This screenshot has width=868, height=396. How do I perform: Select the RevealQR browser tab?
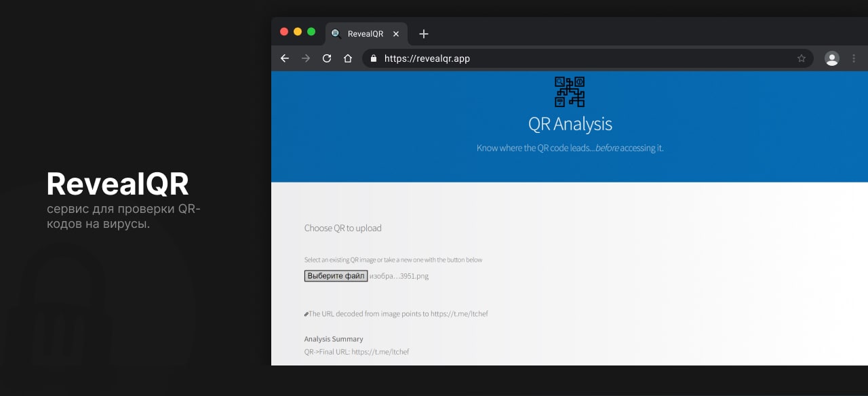[x=366, y=34]
